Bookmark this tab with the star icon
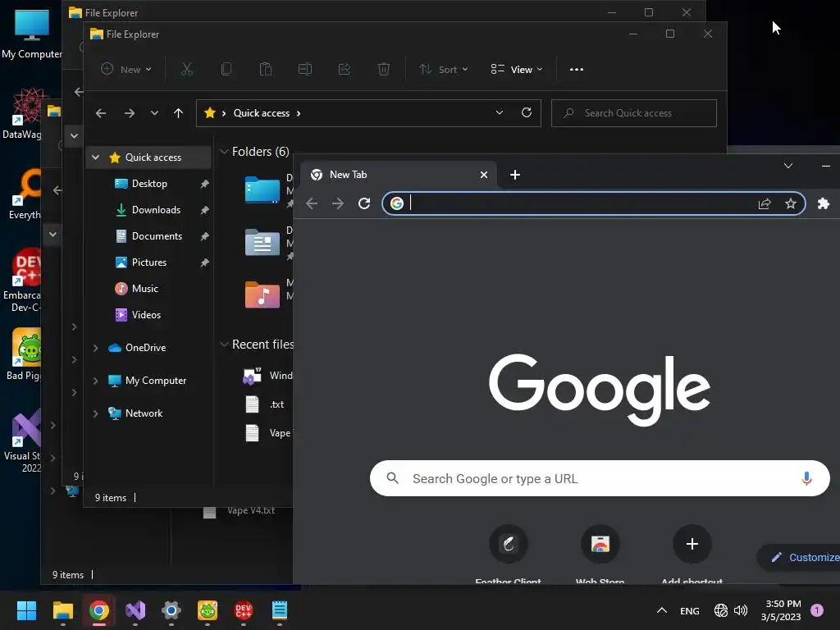 tap(791, 203)
